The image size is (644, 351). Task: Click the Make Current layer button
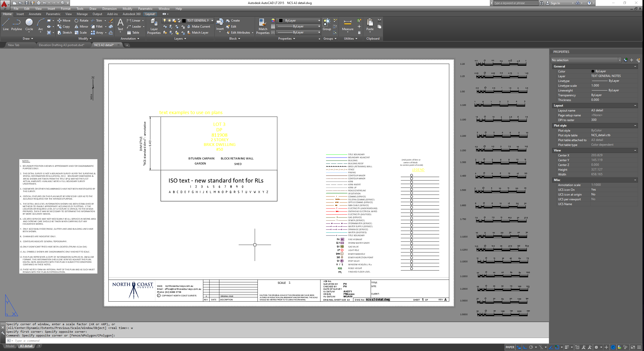[x=199, y=27]
